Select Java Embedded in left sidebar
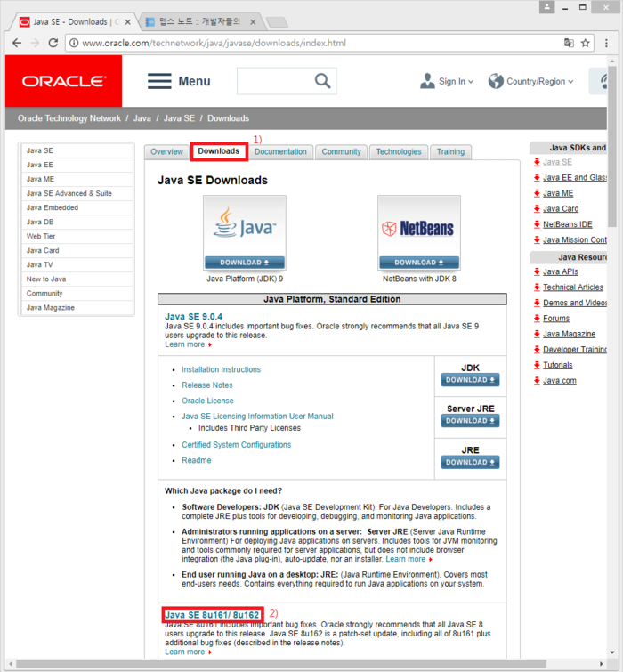 point(77,208)
